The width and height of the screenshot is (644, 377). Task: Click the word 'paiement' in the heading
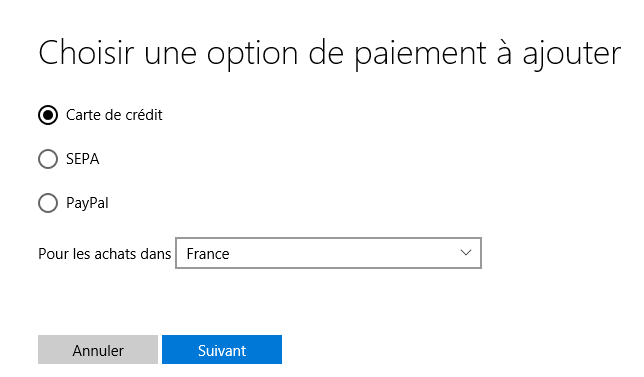[x=421, y=55]
